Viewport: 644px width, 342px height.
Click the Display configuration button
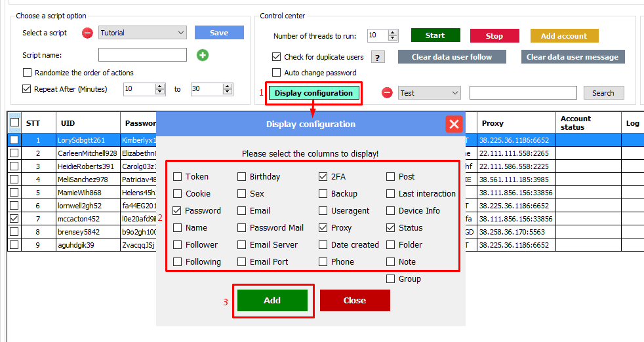pyautogui.click(x=313, y=93)
